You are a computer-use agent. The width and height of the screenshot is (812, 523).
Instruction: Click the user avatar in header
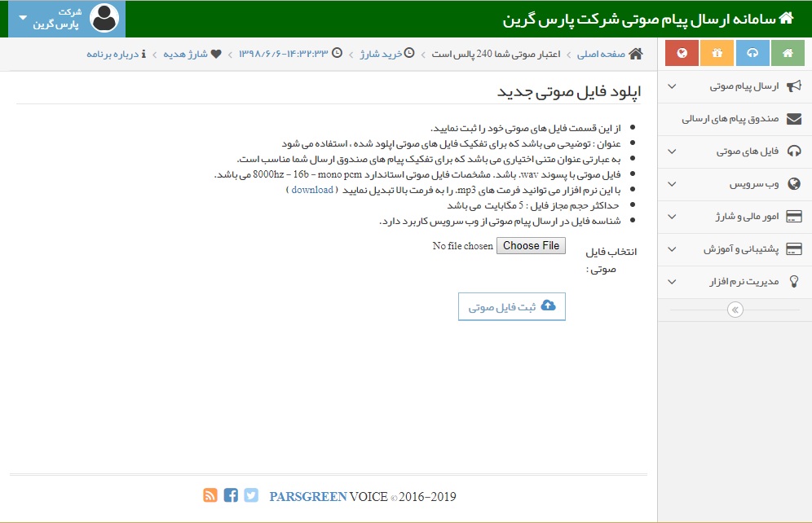tap(104, 18)
